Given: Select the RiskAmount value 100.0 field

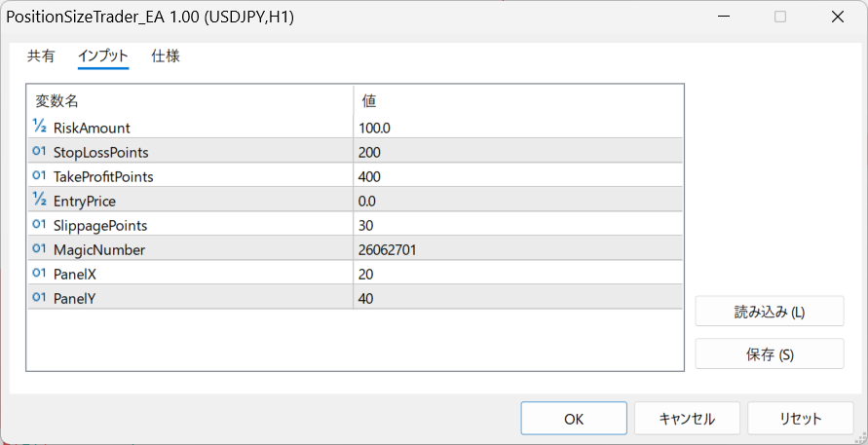Looking at the screenshot, I should [x=517, y=128].
